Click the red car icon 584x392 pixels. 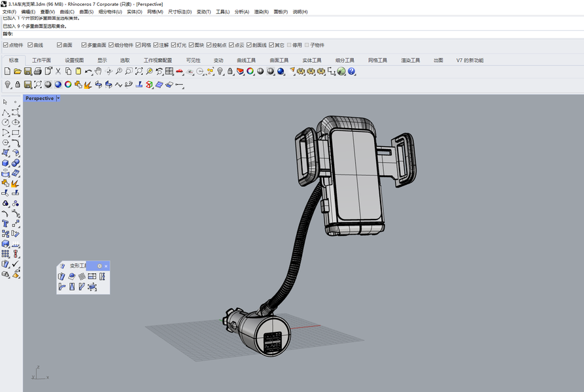pyautogui.click(x=180, y=71)
